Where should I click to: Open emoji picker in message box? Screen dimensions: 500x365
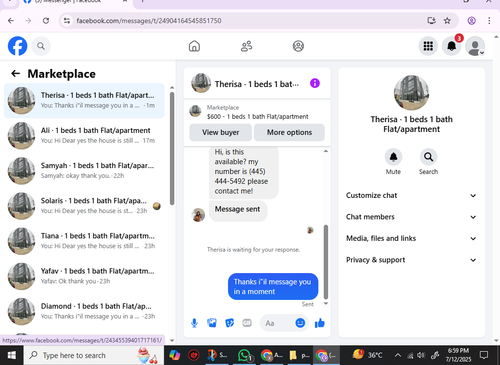(x=300, y=323)
